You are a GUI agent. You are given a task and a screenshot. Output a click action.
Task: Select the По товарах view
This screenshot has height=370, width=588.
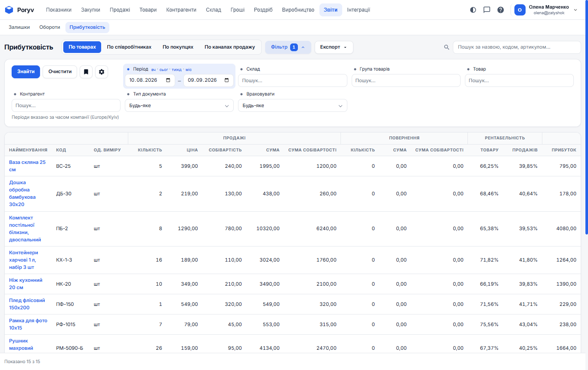click(82, 47)
